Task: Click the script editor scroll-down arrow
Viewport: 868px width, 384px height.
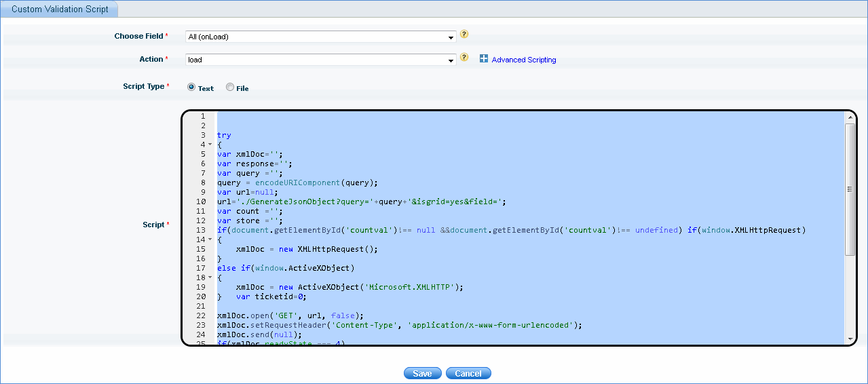Action: [850, 339]
